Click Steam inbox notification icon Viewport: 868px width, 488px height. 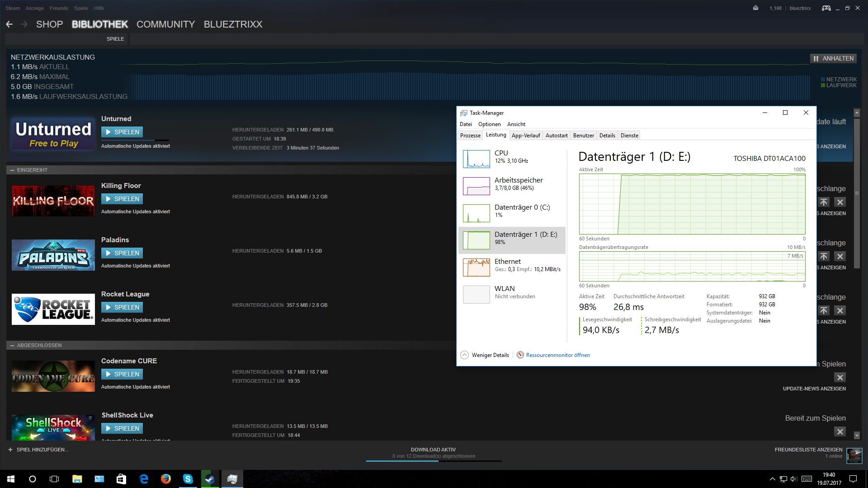(x=755, y=8)
